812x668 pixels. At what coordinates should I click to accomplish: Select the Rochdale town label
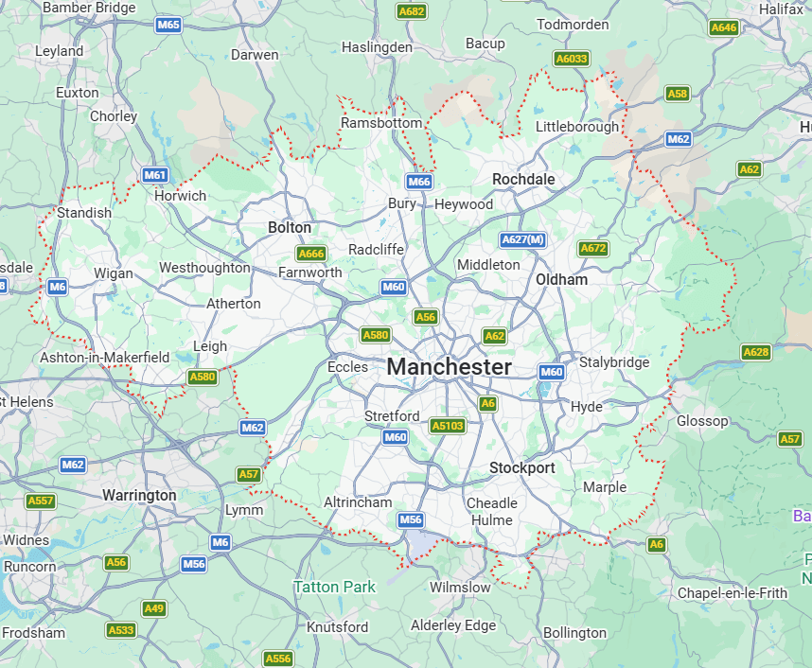pyautogui.click(x=523, y=179)
